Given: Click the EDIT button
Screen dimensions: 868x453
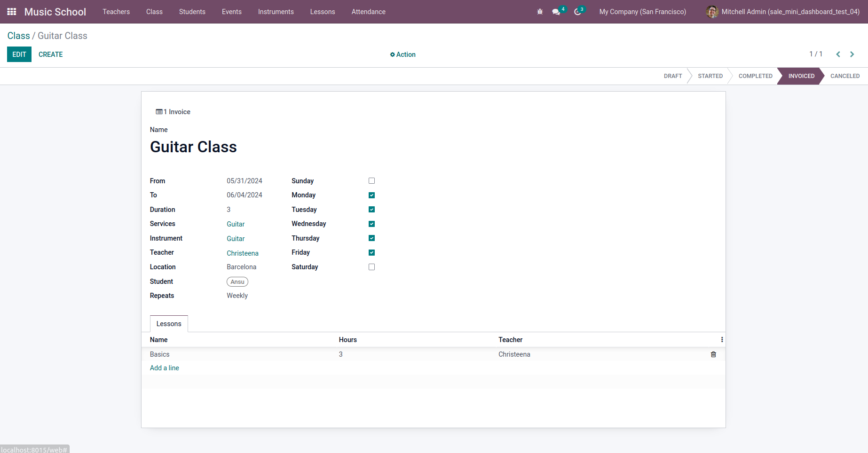Looking at the screenshot, I should [x=19, y=55].
